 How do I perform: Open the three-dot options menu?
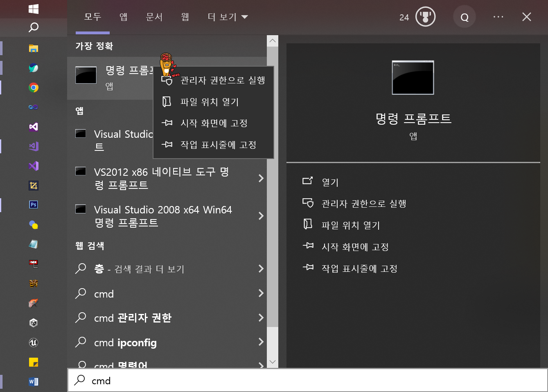498,17
